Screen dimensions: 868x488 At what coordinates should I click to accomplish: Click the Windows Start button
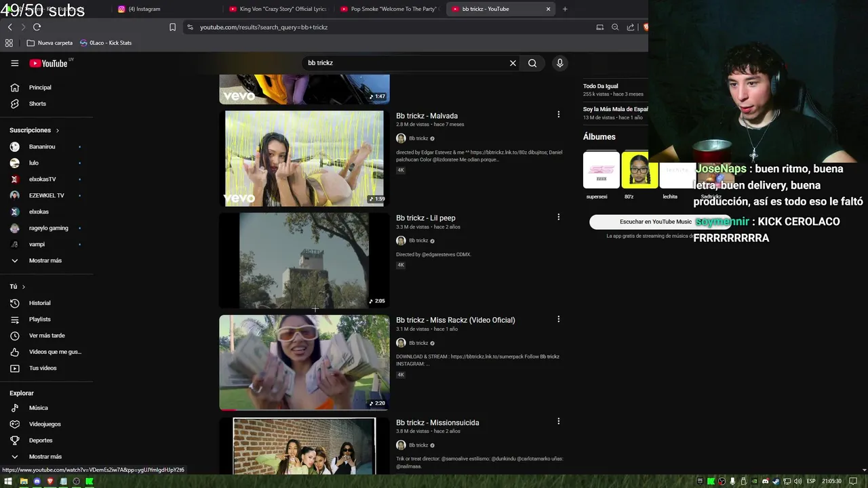point(9,481)
